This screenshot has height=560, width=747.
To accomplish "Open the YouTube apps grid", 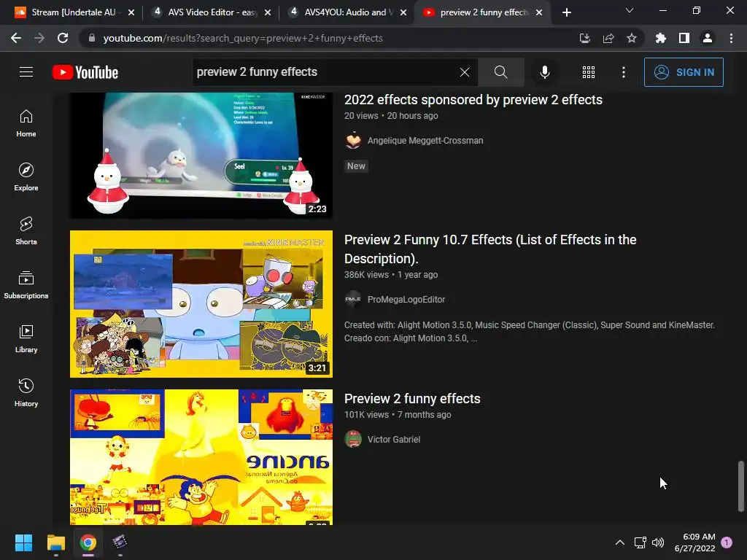I will (x=589, y=72).
